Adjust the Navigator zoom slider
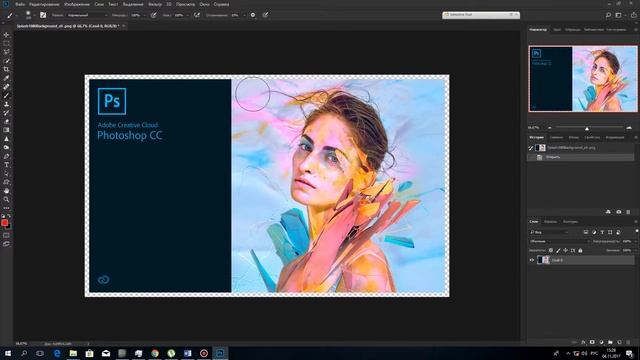Image resolution: width=640 pixels, height=360 pixels. (587, 128)
